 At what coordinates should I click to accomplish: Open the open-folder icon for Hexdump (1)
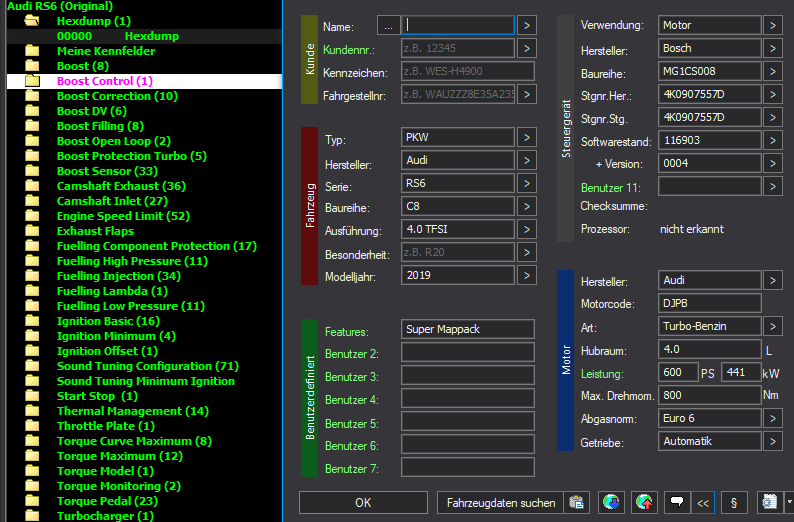pyautogui.click(x=31, y=21)
